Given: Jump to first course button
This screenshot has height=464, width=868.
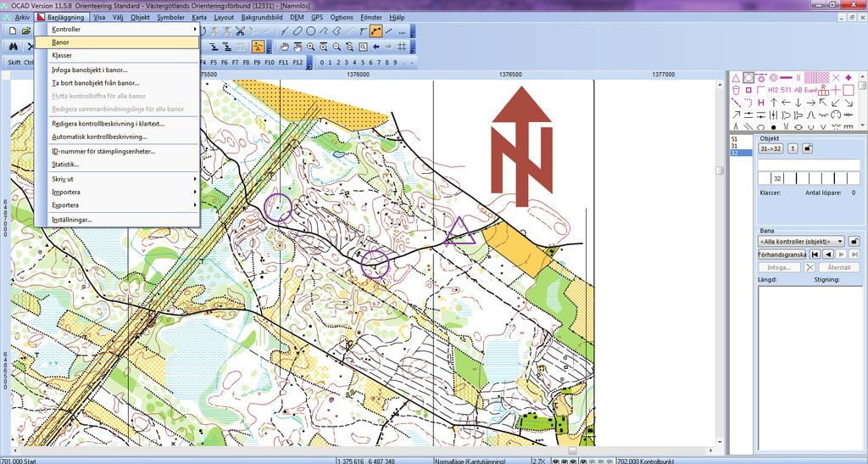Looking at the screenshot, I should [815, 254].
